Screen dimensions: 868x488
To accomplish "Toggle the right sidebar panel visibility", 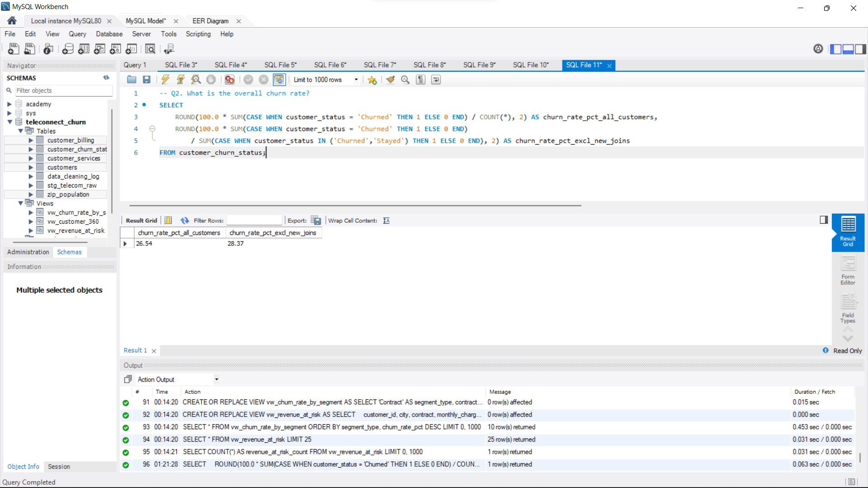I will click(x=860, y=49).
